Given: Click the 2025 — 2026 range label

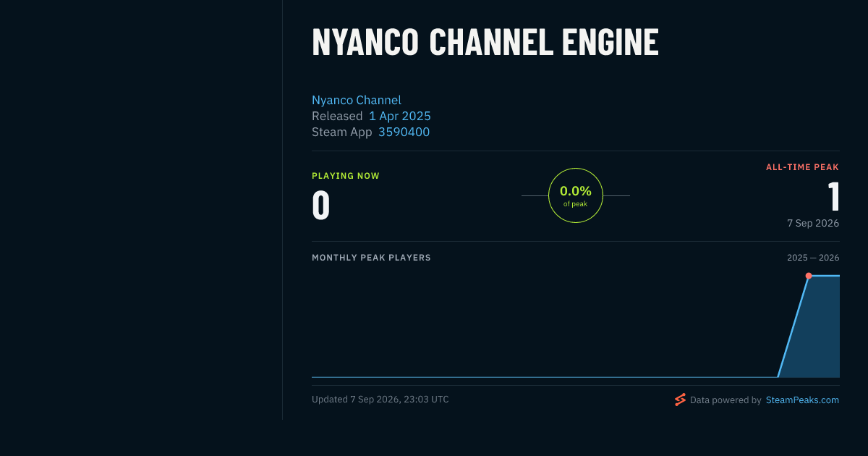Looking at the screenshot, I should click(813, 258).
